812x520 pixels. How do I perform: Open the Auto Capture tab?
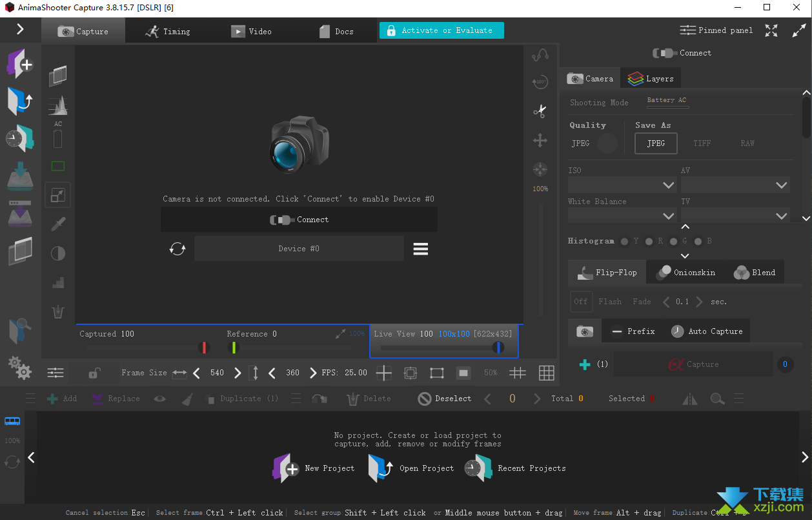[x=707, y=331]
